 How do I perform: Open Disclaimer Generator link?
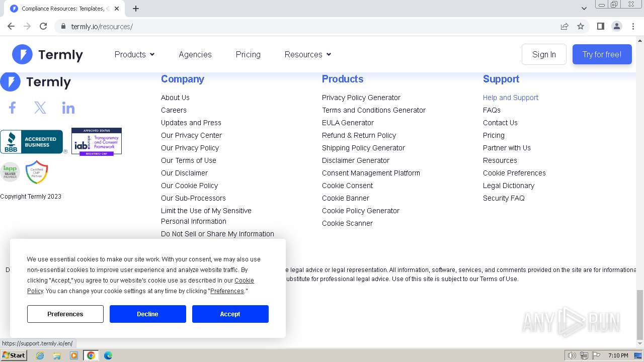tap(356, 160)
